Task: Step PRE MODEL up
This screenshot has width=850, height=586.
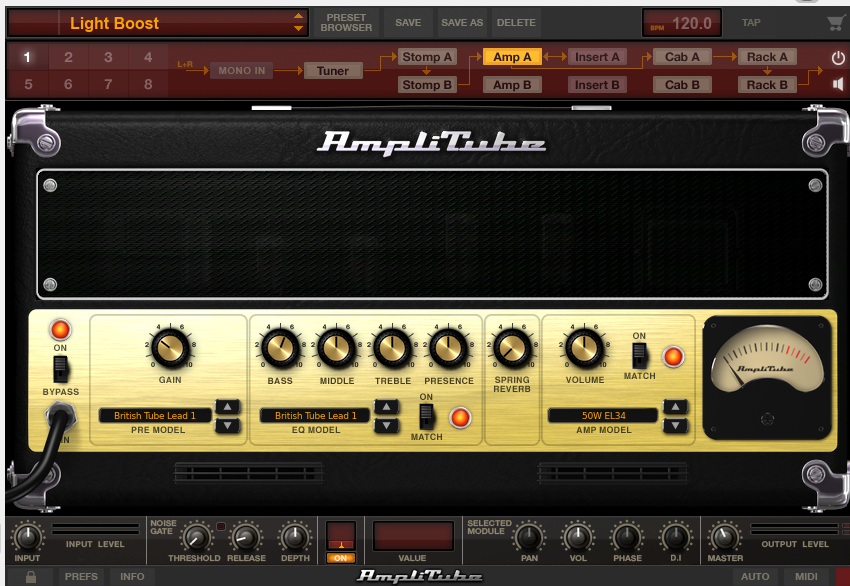Action: [228, 407]
